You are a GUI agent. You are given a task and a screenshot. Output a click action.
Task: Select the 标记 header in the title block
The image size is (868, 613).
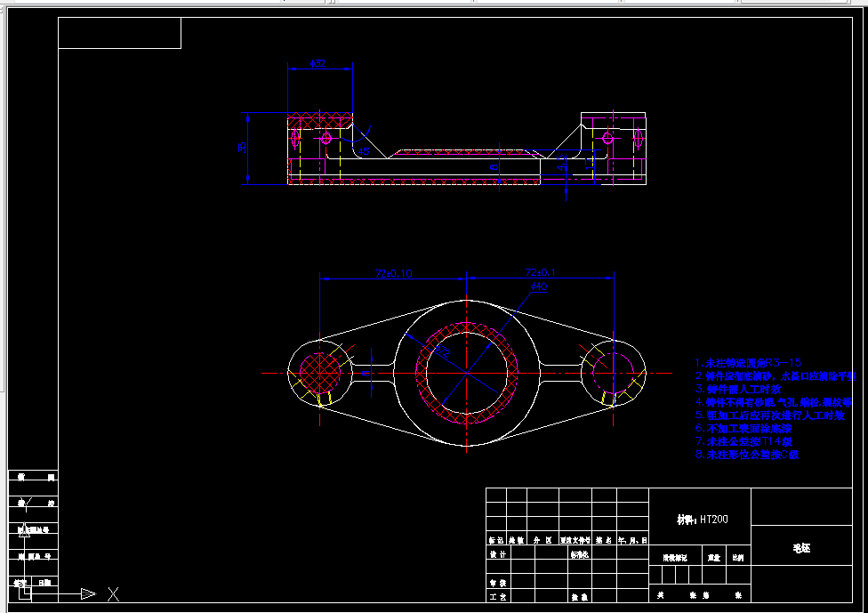click(496, 540)
